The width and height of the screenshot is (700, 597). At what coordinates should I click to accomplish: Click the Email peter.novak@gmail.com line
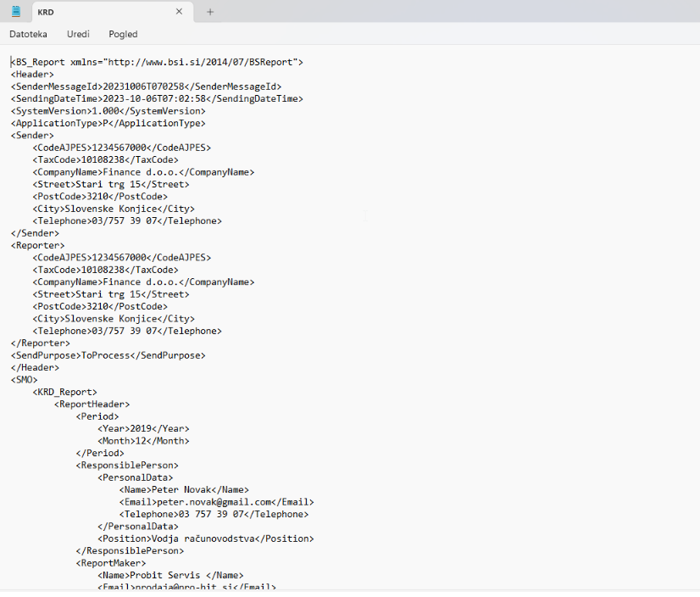[217, 502]
